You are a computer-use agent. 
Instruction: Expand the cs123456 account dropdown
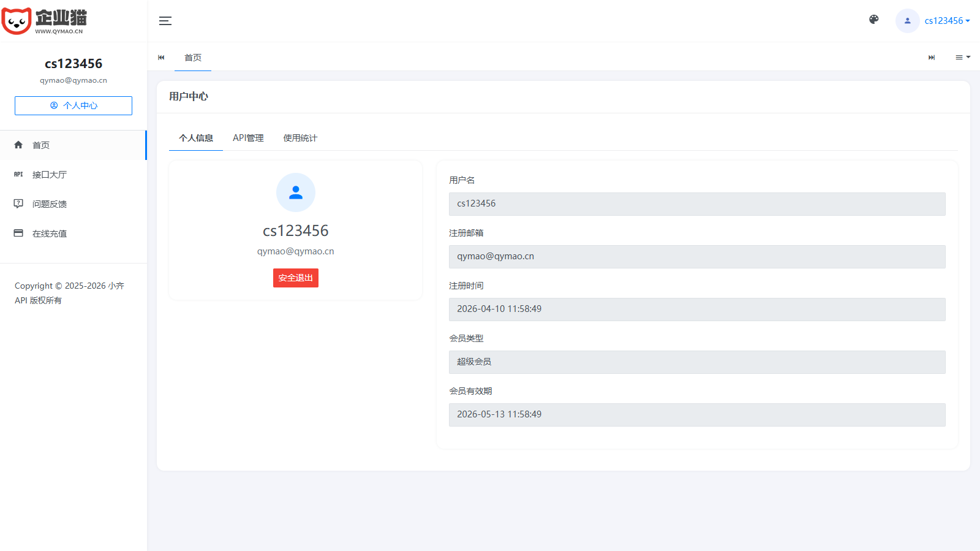[947, 21]
